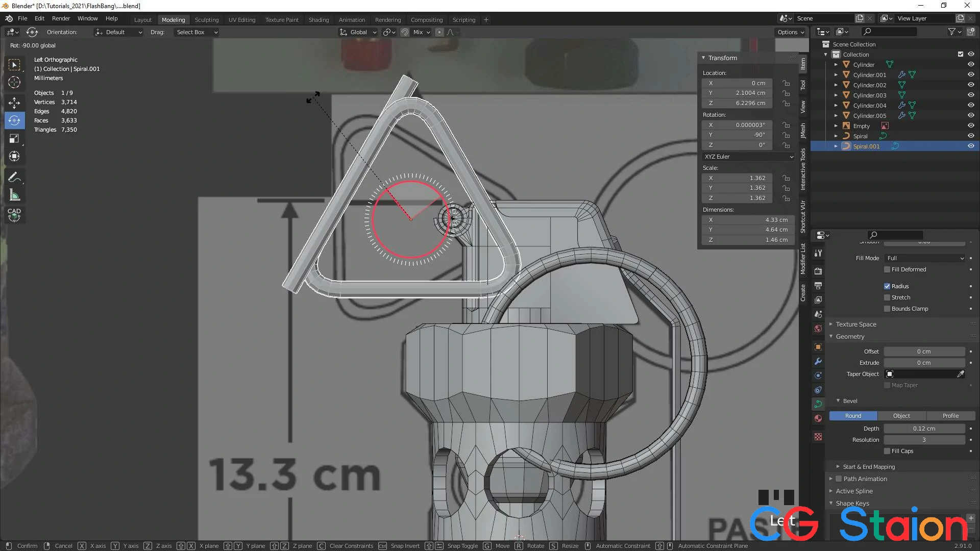Image resolution: width=980 pixels, height=551 pixels.
Task: Open the Measure tool
Action: click(x=14, y=194)
